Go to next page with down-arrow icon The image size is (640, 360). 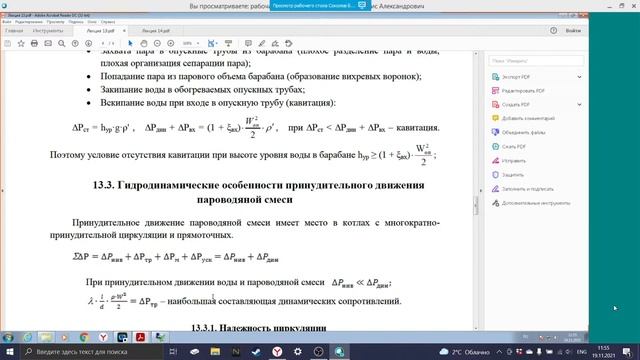click(x=89, y=43)
